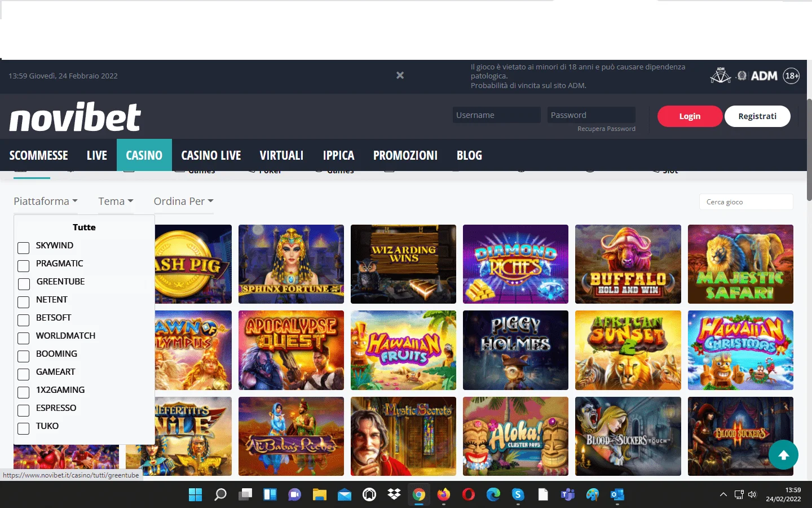This screenshot has height=508, width=812.
Task: Click the Cerca gioco search box
Action: (x=746, y=202)
